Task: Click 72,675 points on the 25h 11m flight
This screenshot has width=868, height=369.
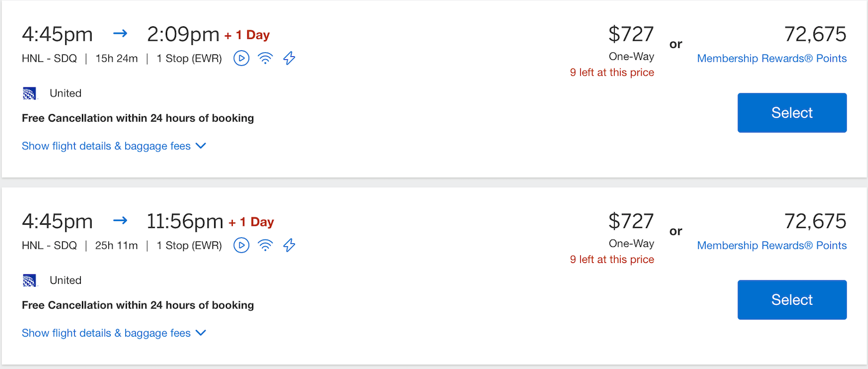Action: [815, 221]
